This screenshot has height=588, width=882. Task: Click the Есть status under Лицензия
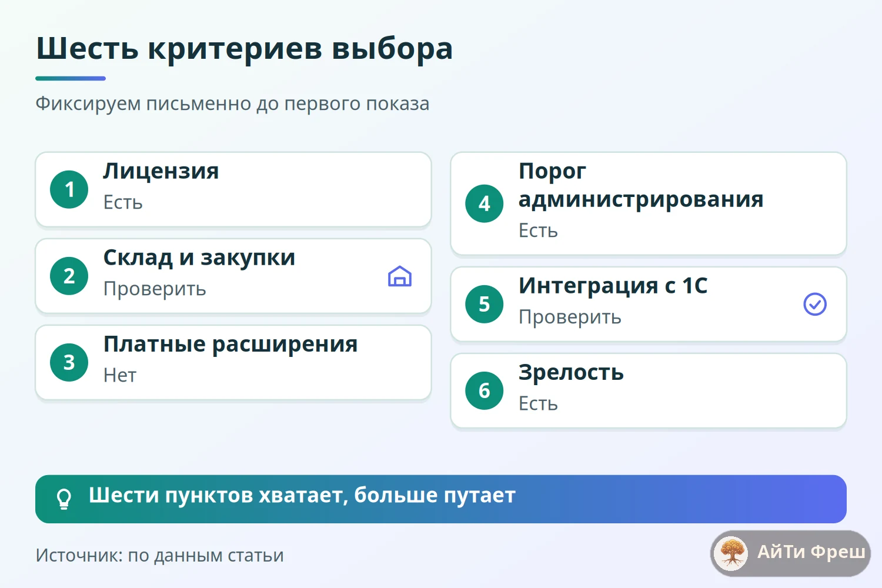click(x=123, y=202)
